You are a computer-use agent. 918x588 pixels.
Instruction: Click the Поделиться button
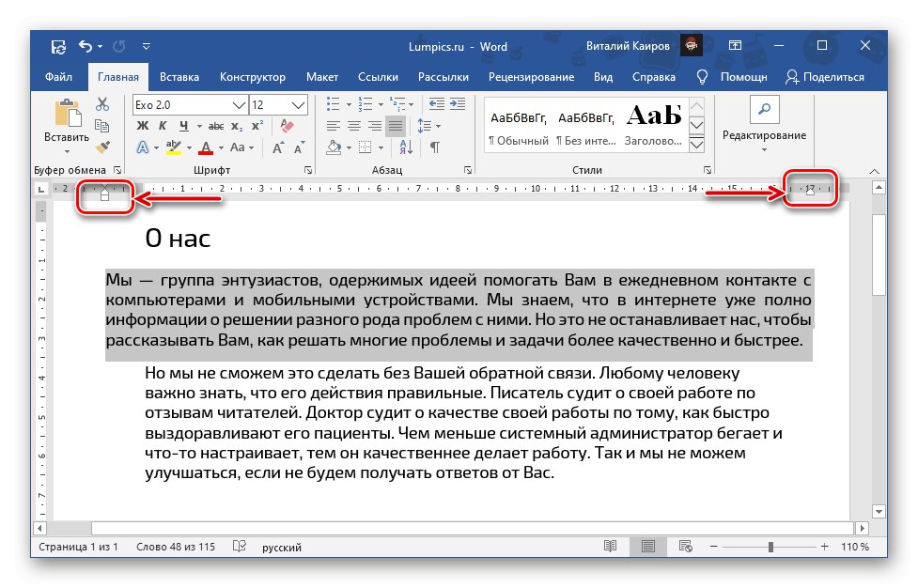[836, 77]
